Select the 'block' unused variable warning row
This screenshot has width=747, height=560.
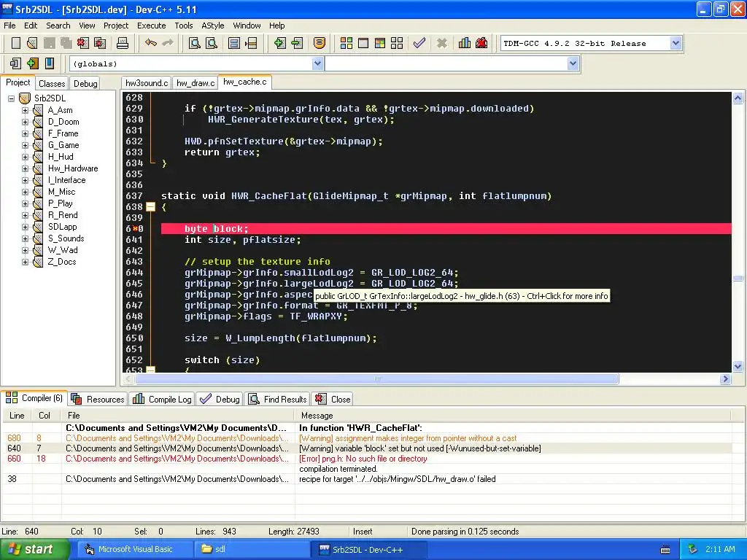(367, 448)
